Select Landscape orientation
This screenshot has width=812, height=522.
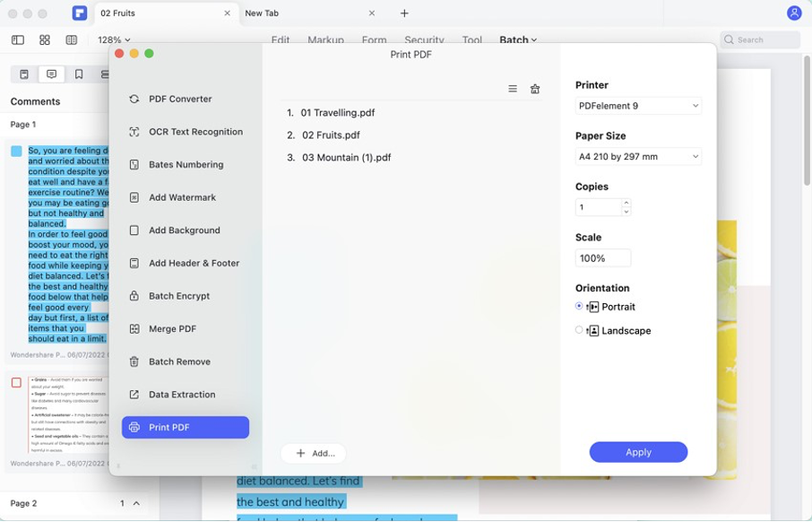(x=579, y=330)
